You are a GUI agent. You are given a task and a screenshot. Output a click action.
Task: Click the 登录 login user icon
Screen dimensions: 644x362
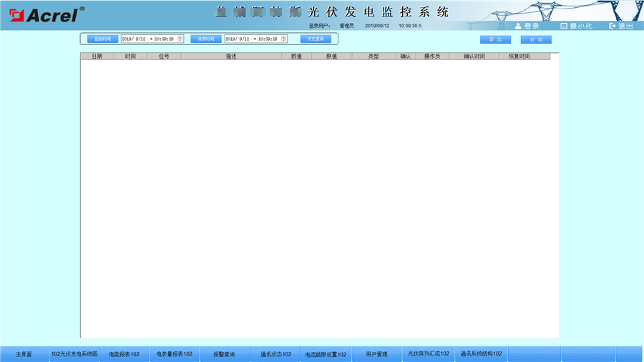coord(518,26)
